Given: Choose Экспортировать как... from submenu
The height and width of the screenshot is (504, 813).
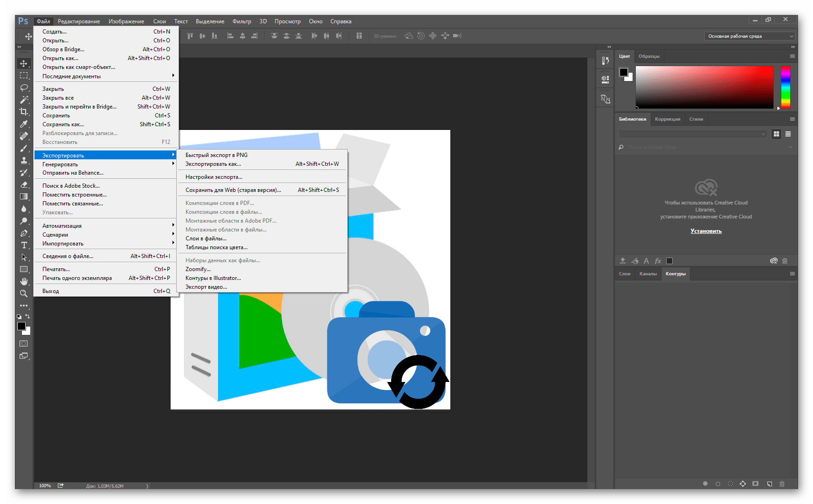Looking at the screenshot, I should pos(262,164).
